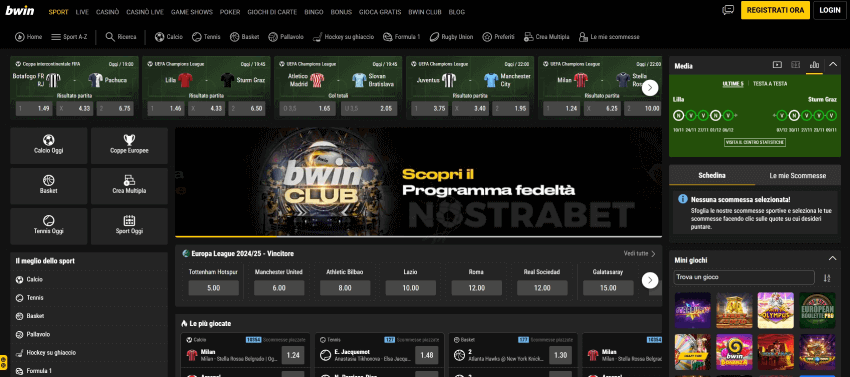Image resolution: width=850 pixels, height=377 pixels.
Task: Select Tennis in sports bar
Action: pos(205,37)
